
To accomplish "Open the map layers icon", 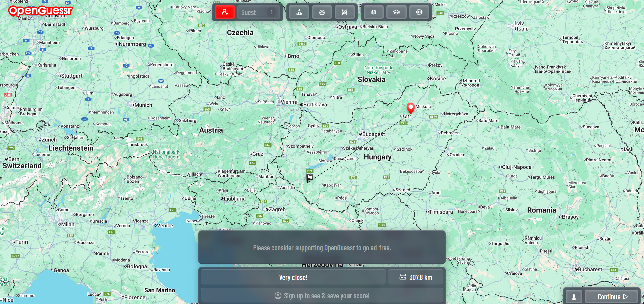I will click(x=374, y=12).
